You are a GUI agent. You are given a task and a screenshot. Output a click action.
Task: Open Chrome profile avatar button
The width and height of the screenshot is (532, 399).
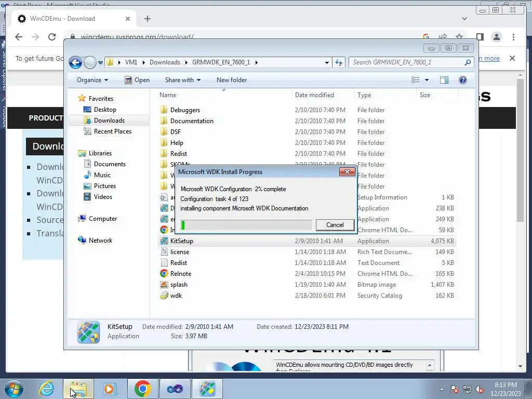[x=496, y=37]
